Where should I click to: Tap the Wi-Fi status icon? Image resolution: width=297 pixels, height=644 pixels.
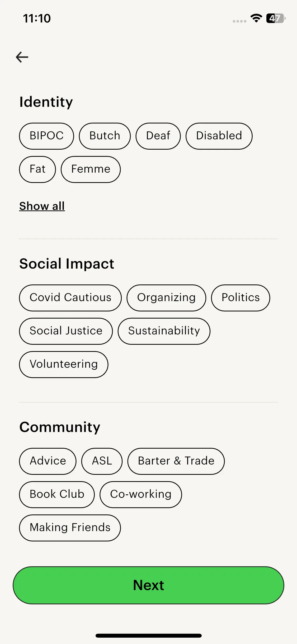[256, 18]
